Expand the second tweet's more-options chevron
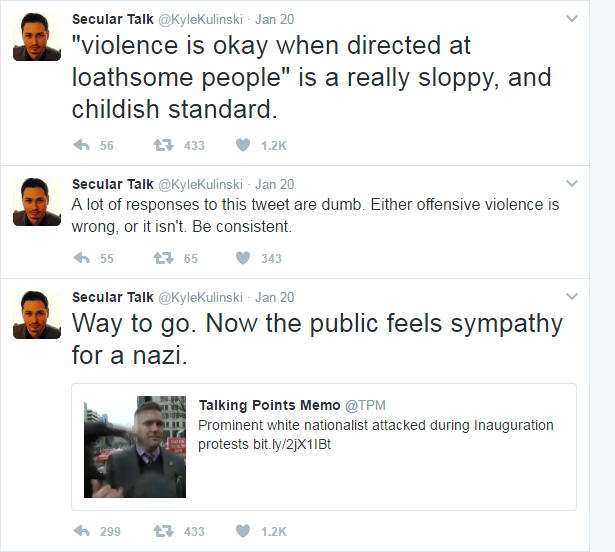The image size is (615, 552). click(x=572, y=183)
